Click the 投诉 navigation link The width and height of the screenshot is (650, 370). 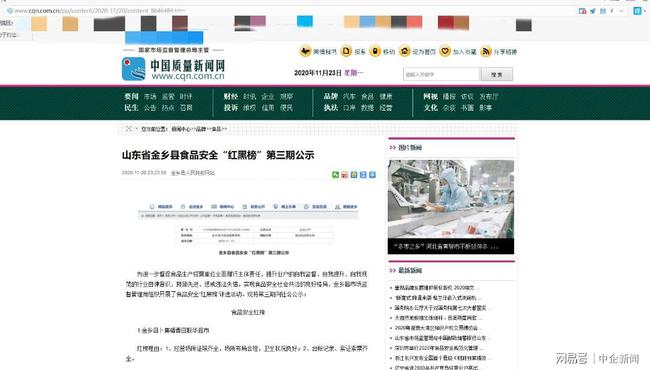(x=231, y=108)
